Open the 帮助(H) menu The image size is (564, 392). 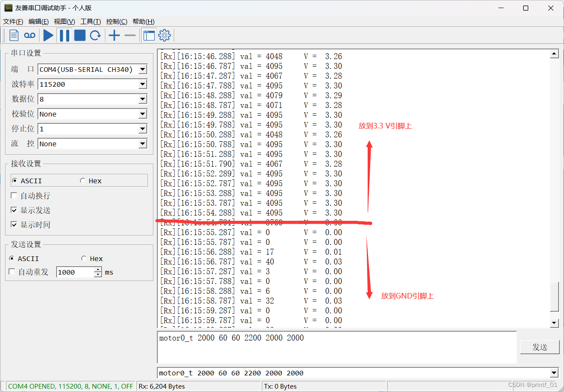[144, 22]
